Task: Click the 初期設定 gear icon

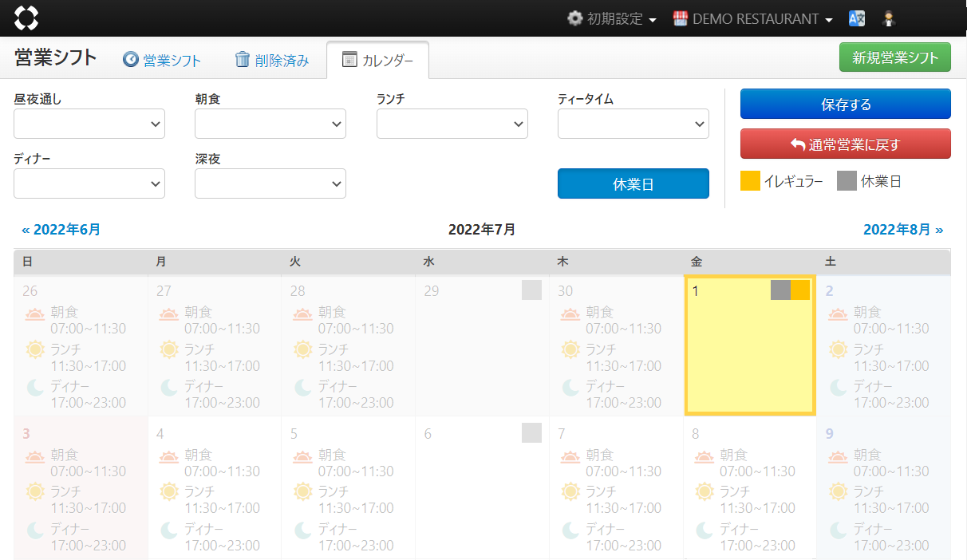Action: pos(574,18)
